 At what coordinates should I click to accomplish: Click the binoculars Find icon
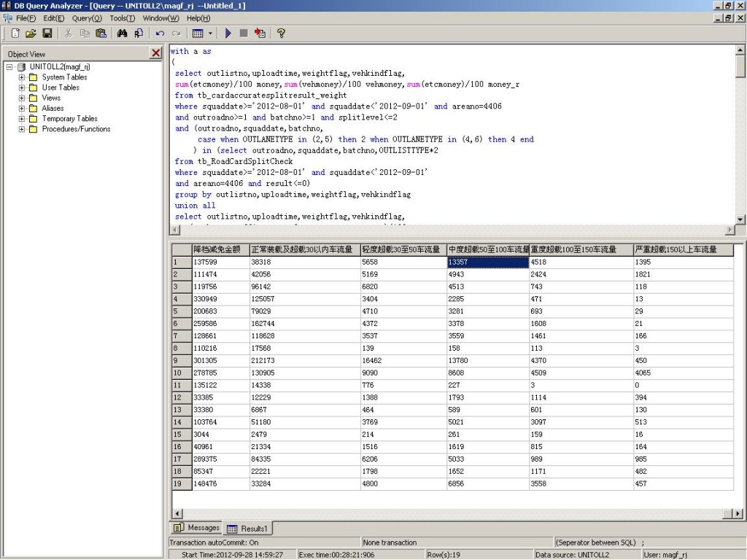point(122,33)
